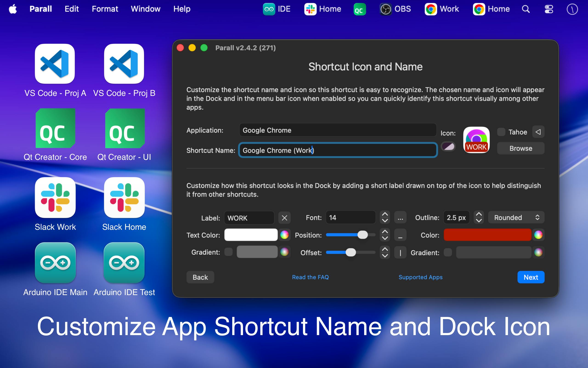Screen dimensions: 588x368
Task: Open the Window menu
Action: (146, 9)
